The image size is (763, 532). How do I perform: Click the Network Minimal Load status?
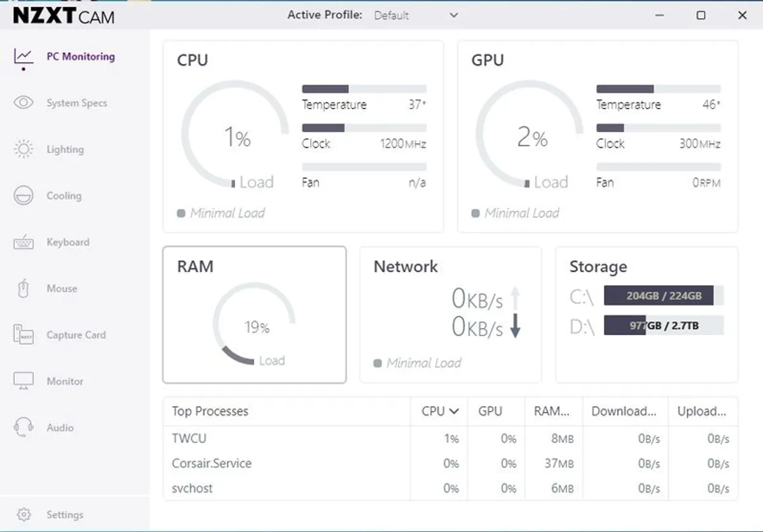pyautogui.click(x=418, y=363)
